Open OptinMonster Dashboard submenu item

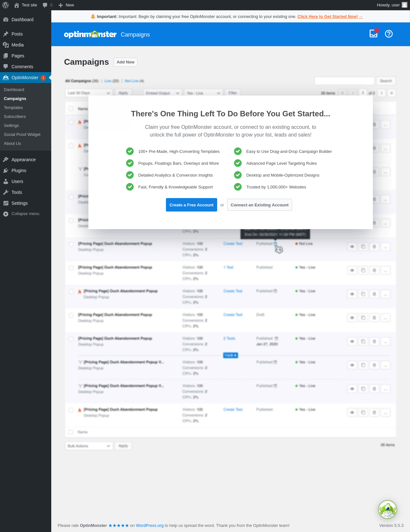pyautogui.click(x=14, y=90)
